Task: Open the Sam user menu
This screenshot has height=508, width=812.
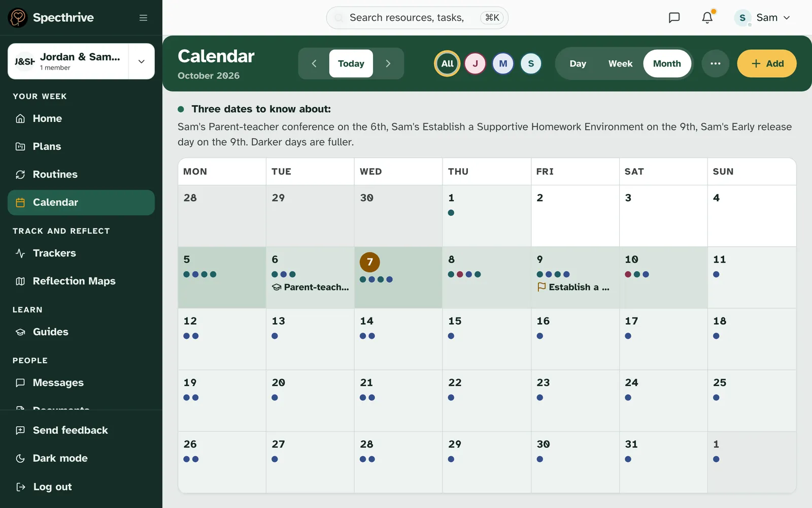Action: coord(763,18)
